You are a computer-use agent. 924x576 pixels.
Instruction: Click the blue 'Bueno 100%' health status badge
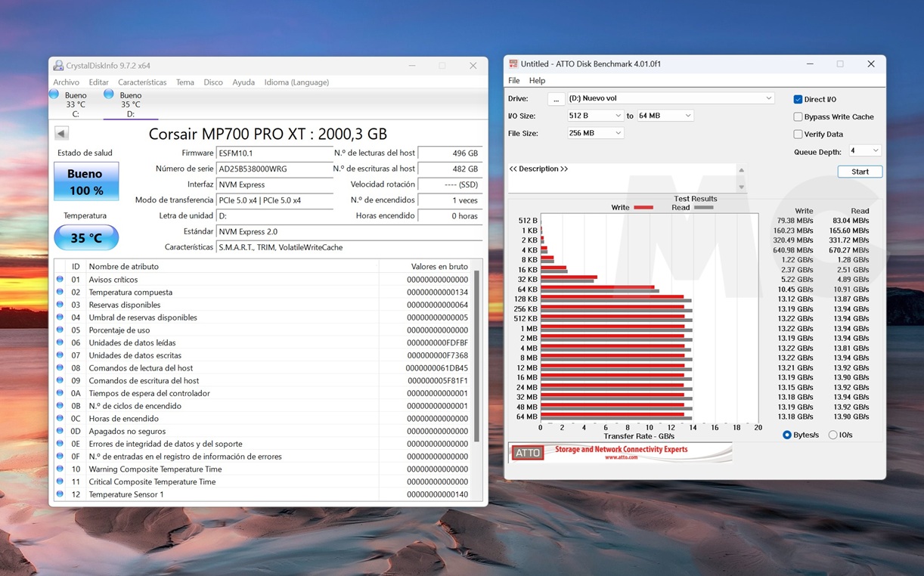click(85, 181)
